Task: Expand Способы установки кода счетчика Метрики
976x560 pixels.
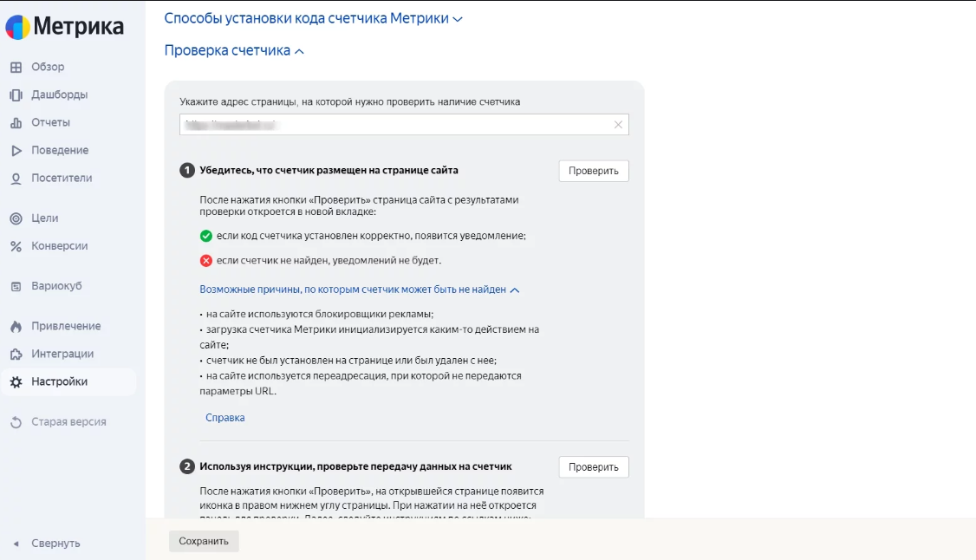Action: click(x=313, y=18)
